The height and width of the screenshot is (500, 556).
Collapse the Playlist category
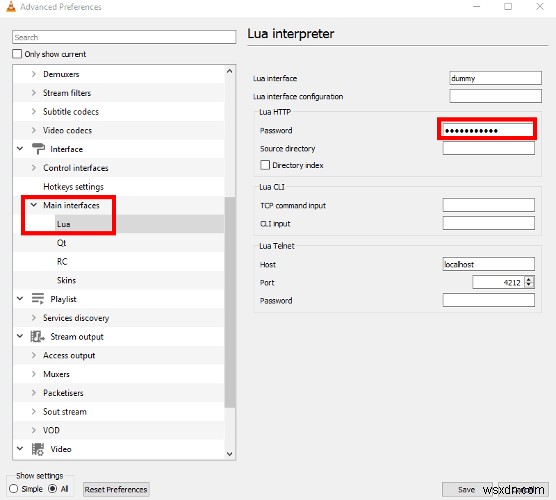click(20, 299)
